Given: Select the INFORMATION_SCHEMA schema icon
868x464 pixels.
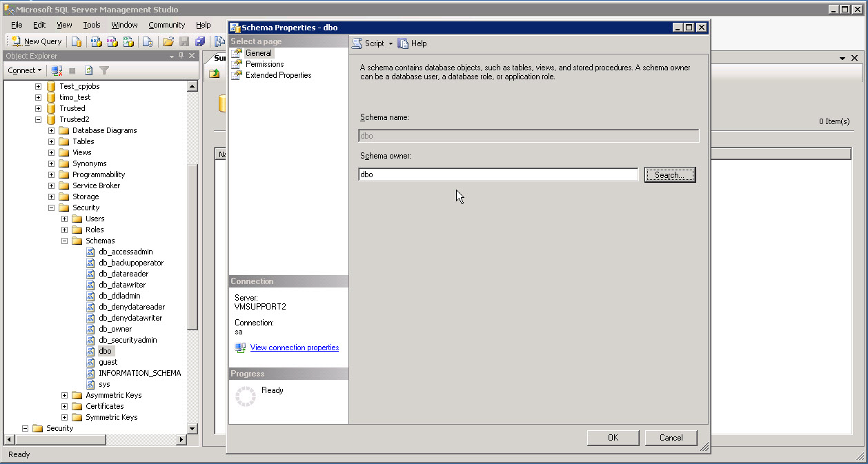Looking at the screenshot, I should pos(90,373).
